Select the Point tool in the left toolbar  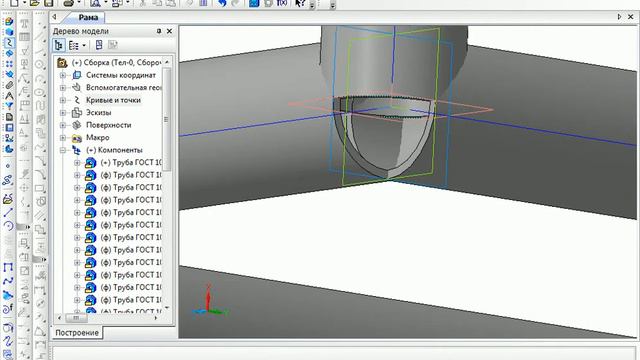(x=8, y=166)
